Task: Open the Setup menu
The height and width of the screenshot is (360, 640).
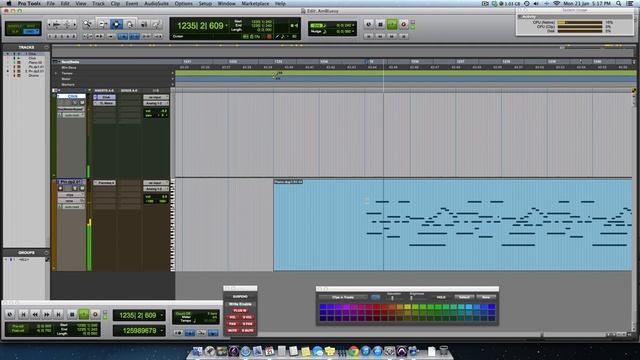Action: (205, 3)
